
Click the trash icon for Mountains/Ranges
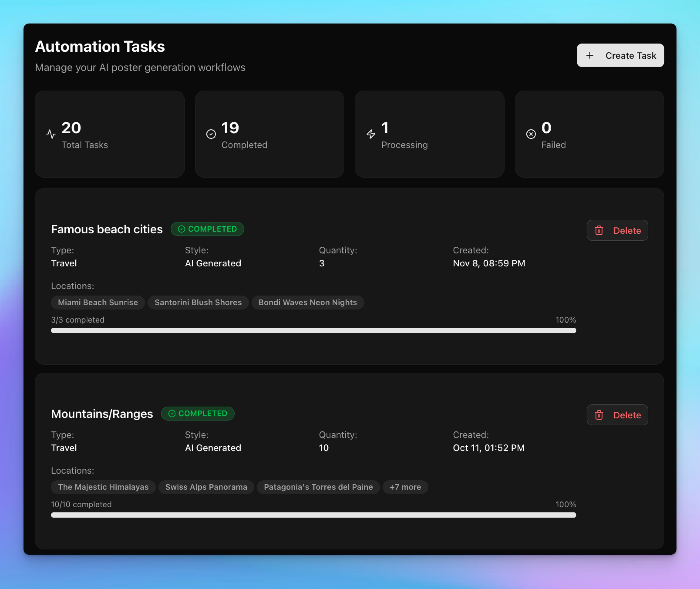pos(599,415)
